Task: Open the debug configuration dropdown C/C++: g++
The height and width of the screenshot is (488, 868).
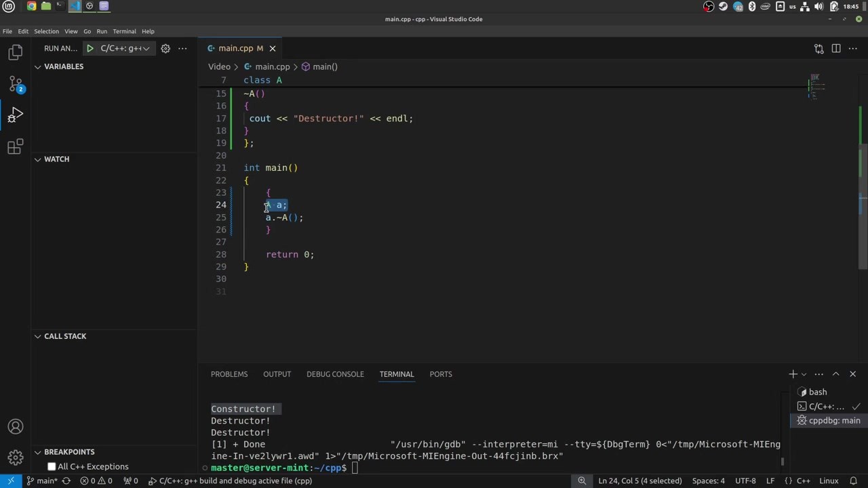Action: (x=125, y=48)
